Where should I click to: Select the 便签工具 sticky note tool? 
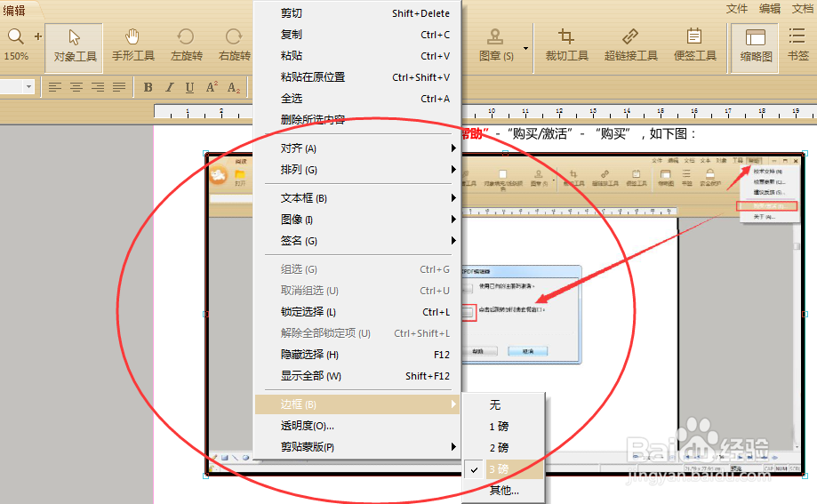(x=694, y=46)
